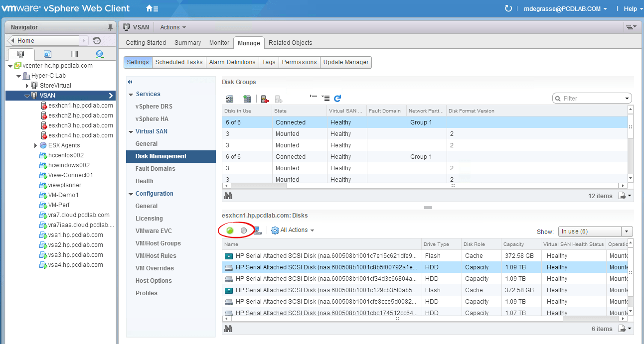The image size is (644, 344).
Task: Turn on the disk locator LED (green)
Action: (x=230, y=230)
